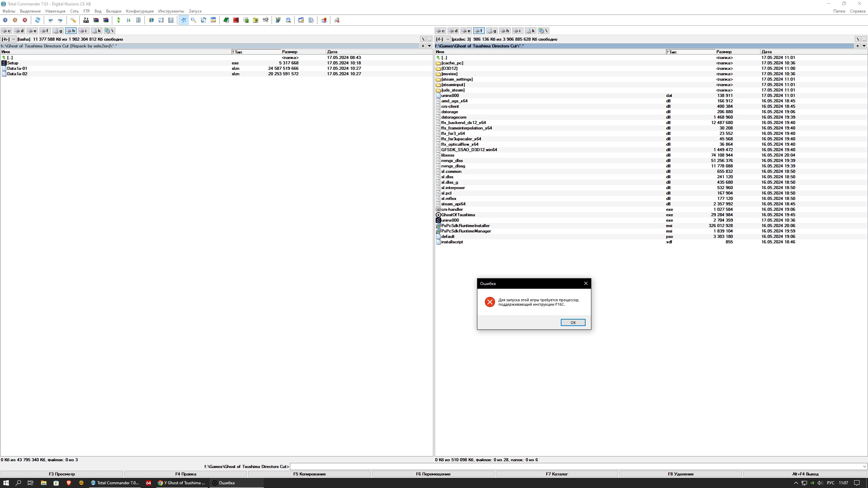Image resolution: width=868 pixels, height=488 pixels.
Task: Click the magnifier search toolbar icon
Action: 194,20
